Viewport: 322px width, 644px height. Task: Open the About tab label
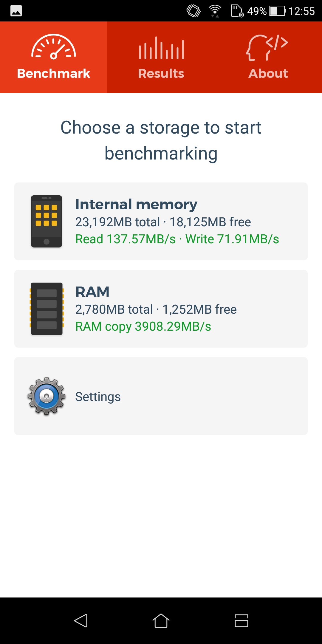(x=268, y=73)
